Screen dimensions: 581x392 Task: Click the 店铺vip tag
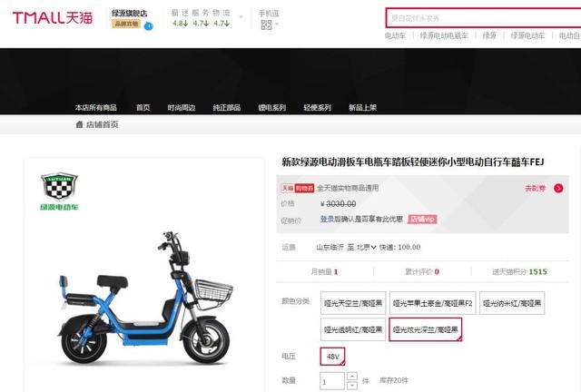click(x=422, y=219)
